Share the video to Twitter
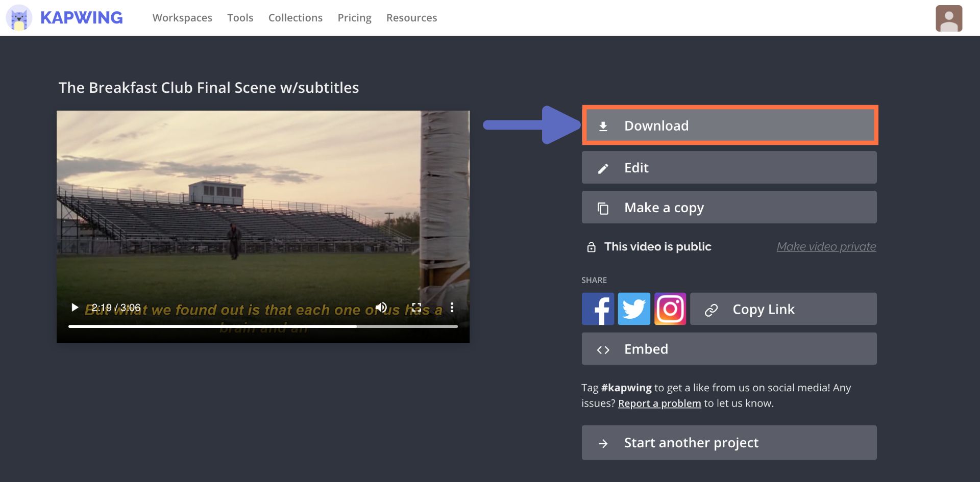 pos(634,309)
